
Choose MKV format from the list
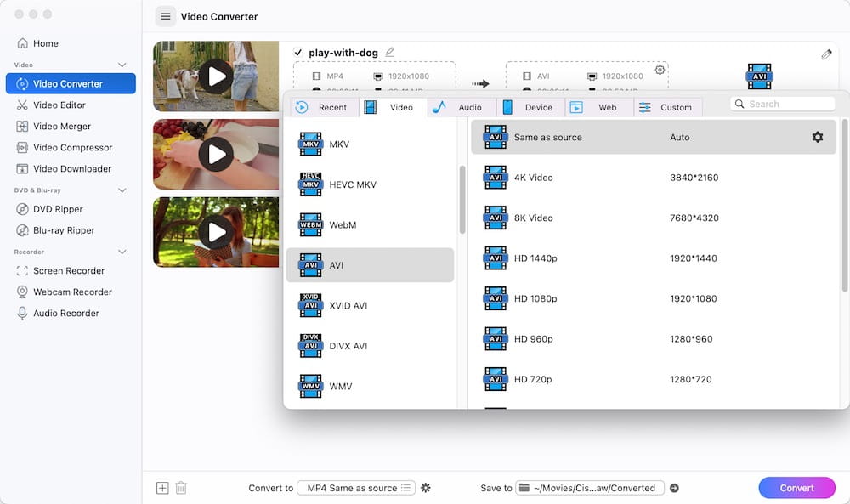coord(371,144)
